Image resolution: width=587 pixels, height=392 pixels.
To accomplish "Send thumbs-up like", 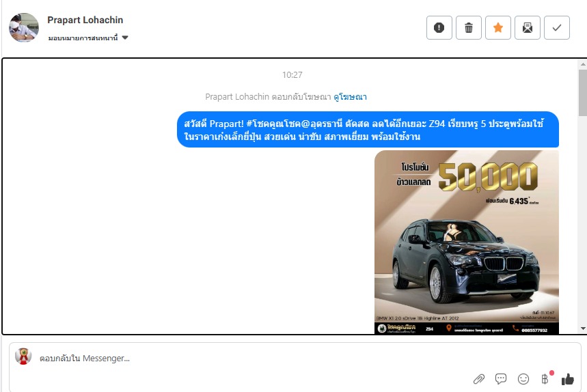I will [568, 379].
